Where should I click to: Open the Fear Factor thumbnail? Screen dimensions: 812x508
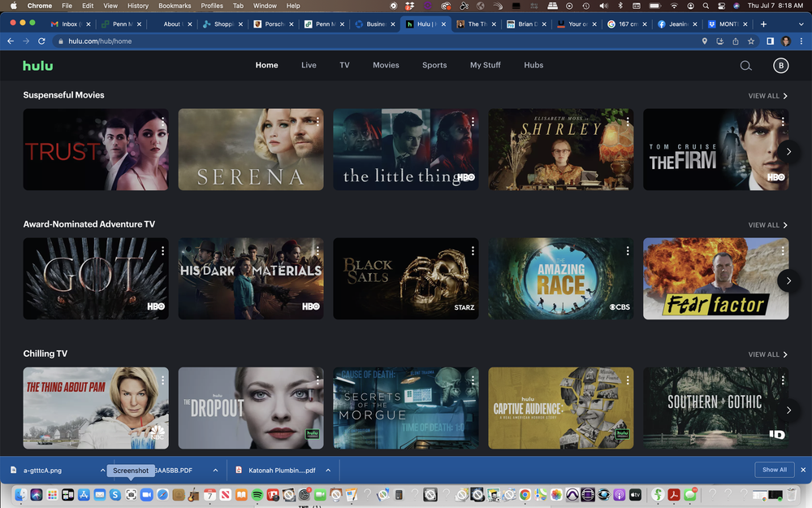pos(715,278)
